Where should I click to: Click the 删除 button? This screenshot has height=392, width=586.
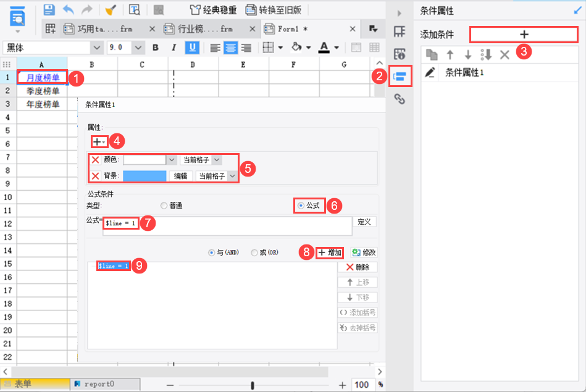pyautogui.click(x=358, y=267)
